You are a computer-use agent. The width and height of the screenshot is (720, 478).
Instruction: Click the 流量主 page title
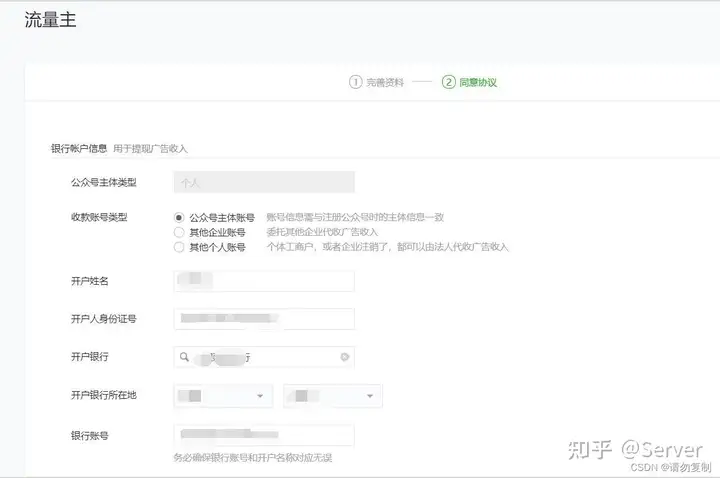50,20
